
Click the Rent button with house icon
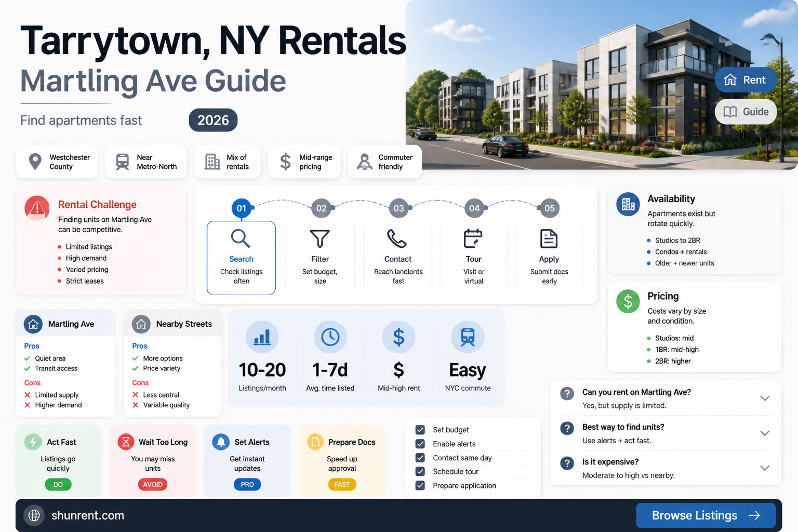point(746,80)
